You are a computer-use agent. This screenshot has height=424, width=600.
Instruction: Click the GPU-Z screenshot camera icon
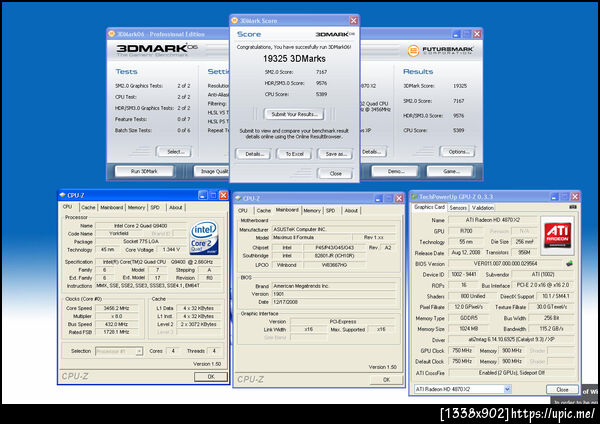tap(573, 207)
